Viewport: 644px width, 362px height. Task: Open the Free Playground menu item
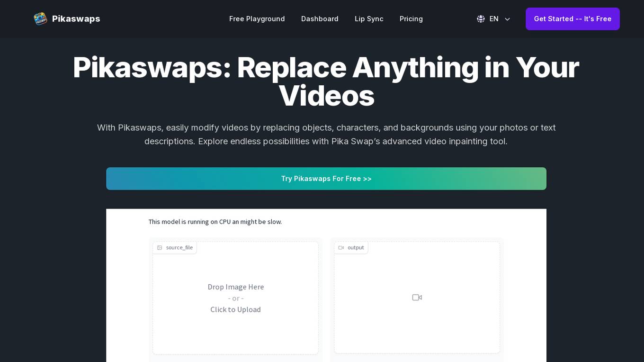[257, 19]
